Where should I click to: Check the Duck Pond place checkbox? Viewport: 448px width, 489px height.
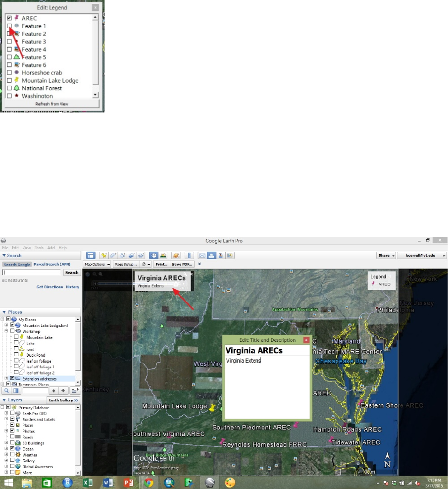[x=16, y=355]
